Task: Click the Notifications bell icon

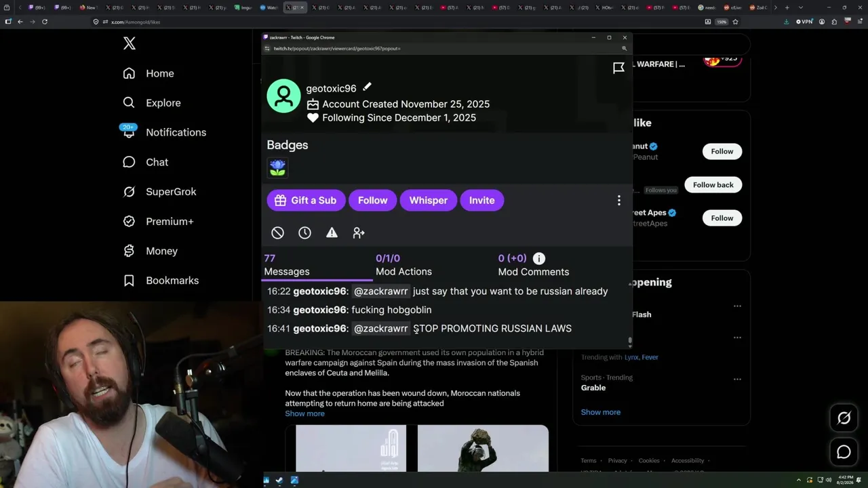Action: (x=129, y=133)
